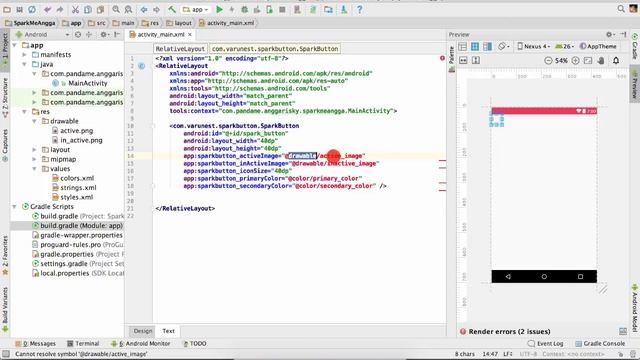Viewport: 640px width, 360px height.
Task: Show Design and Blueprint views together
Action: 487,47
